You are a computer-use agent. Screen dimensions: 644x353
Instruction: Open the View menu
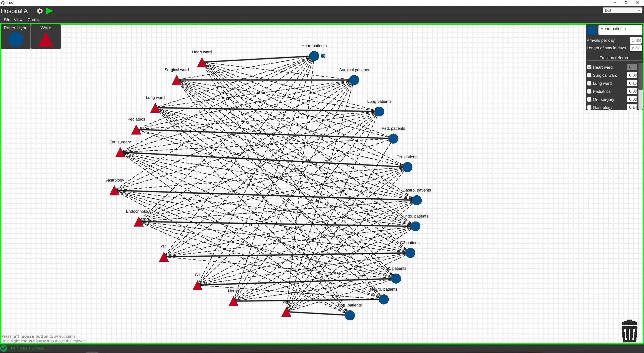tap(18, 19)
